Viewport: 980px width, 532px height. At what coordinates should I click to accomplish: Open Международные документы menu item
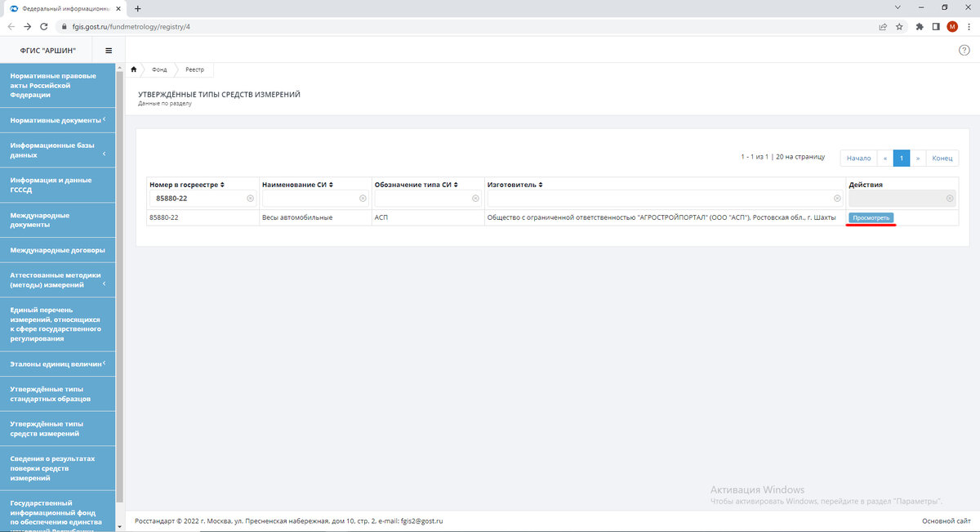tap(57, 220)
